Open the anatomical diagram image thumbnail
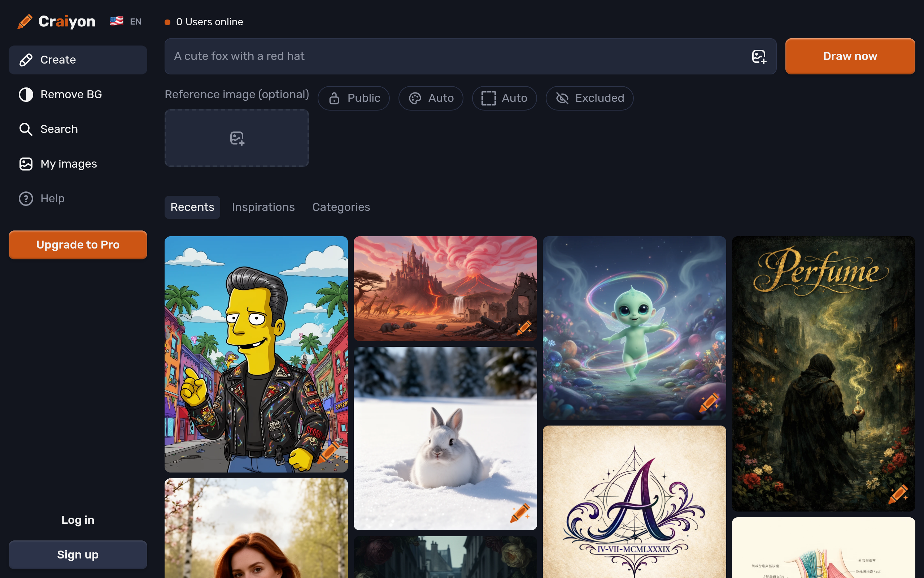The image size is (924, 578). (x=824, y=548)
